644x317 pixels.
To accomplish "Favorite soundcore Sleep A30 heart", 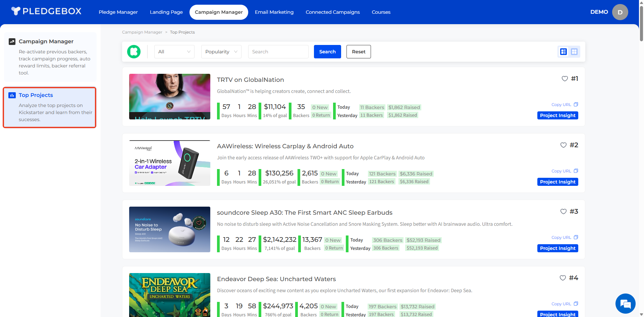I will (563, 211).
